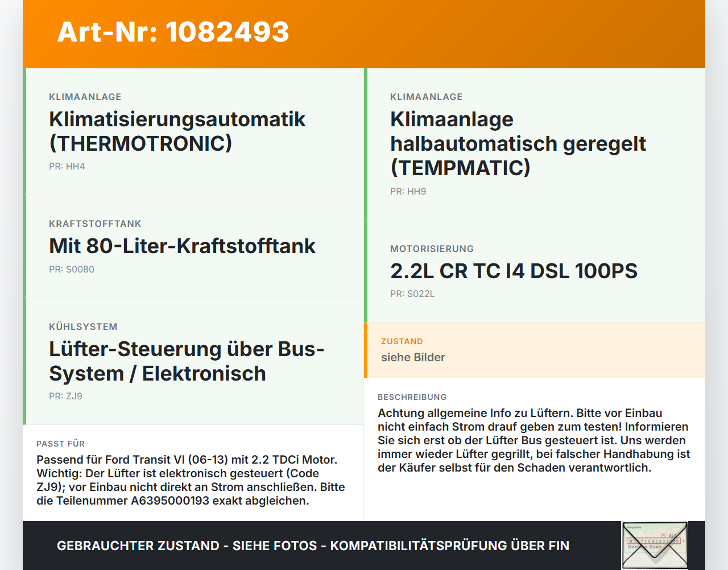
Task: Click the PR: ZJ9 code
Action: click(x=65, y=396)
